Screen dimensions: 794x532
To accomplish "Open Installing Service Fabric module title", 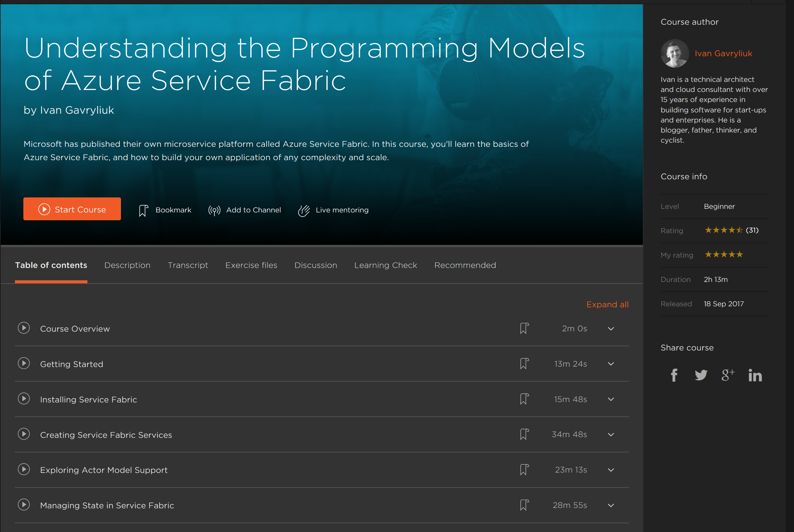I will 89,399.
